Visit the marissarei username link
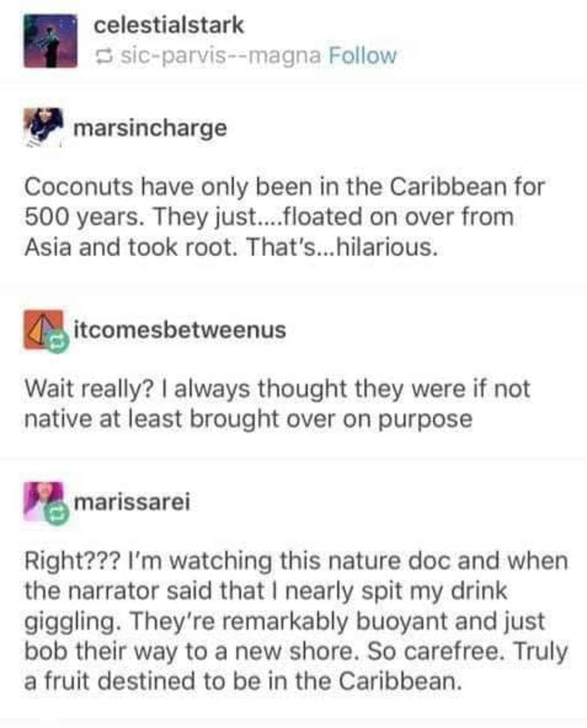The height and width of the screenshot is (728, 587). pos(132,501)
